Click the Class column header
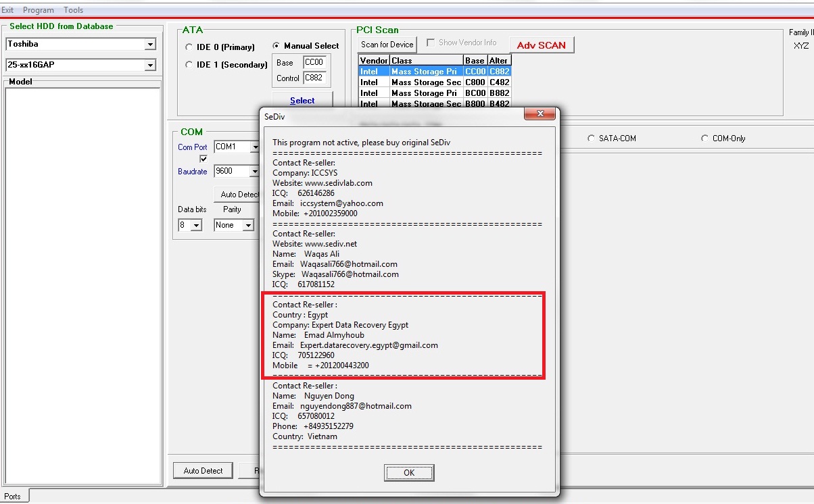814x504 pixels. point(427,61)
